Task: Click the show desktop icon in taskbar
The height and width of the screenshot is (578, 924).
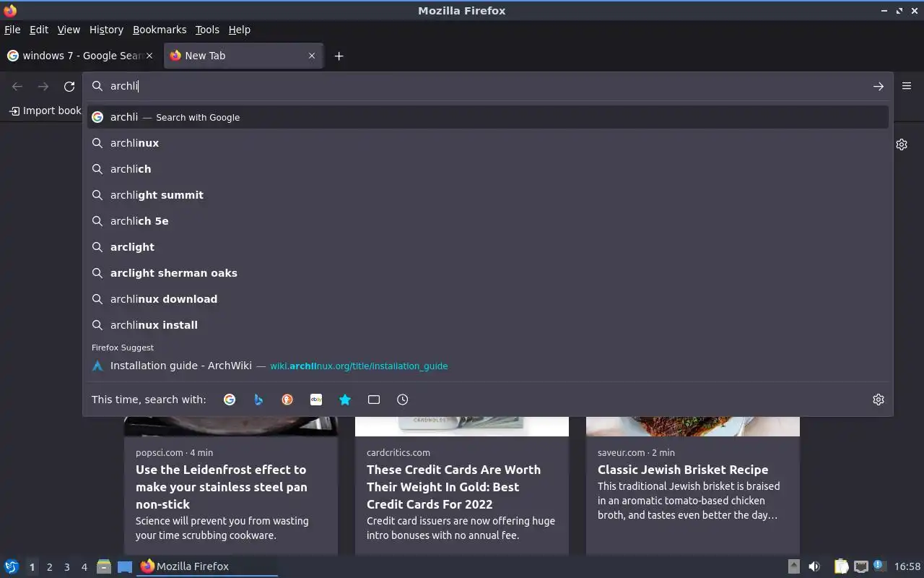Action: click(125, 566)
